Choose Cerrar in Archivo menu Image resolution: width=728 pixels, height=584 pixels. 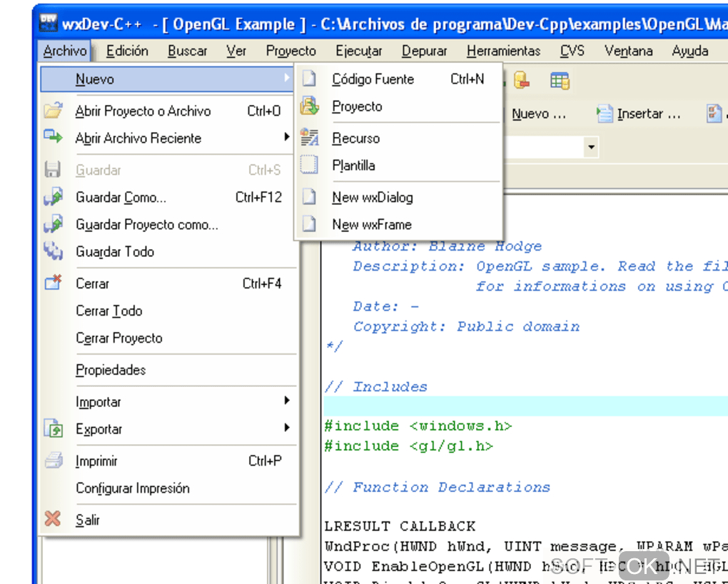pyautogui.click(x=167, y=283)
